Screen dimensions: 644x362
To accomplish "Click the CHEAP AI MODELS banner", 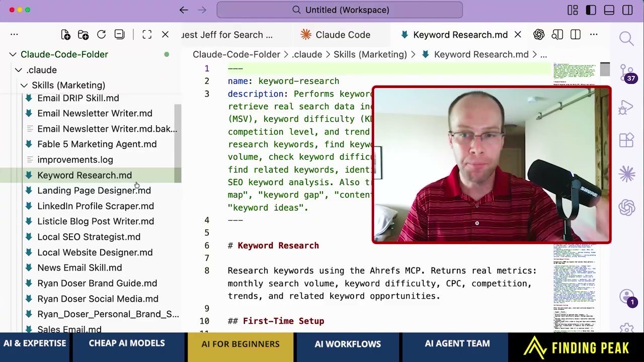I will [127, 344].
